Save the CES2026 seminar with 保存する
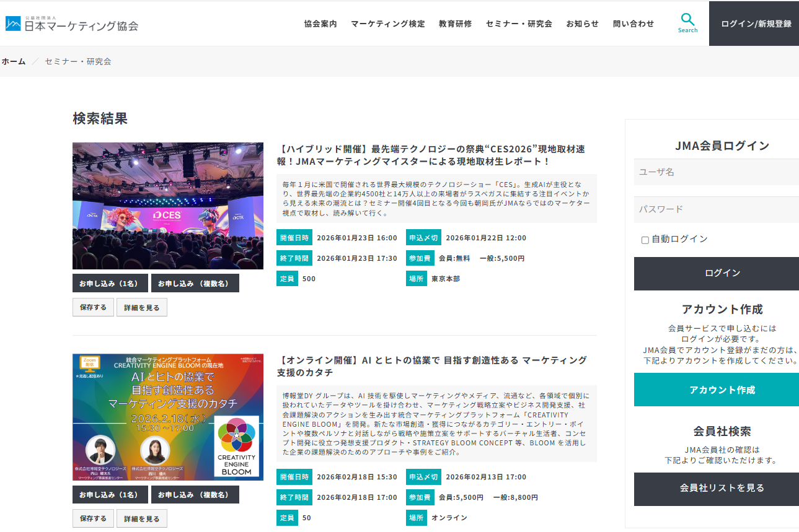 pos(93,307)
